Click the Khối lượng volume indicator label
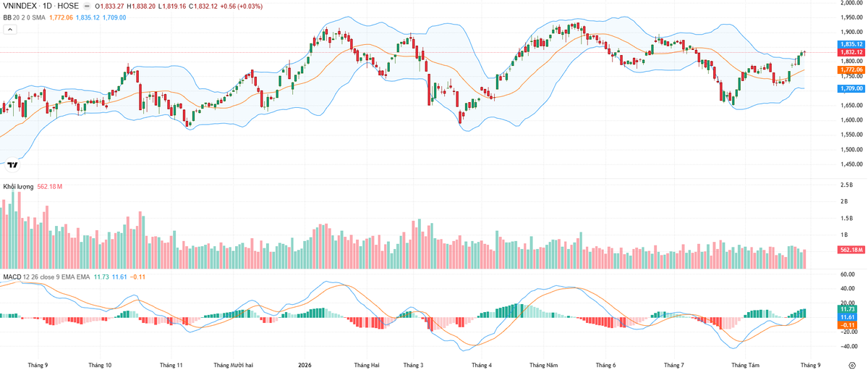 click(x=18, y=187)
